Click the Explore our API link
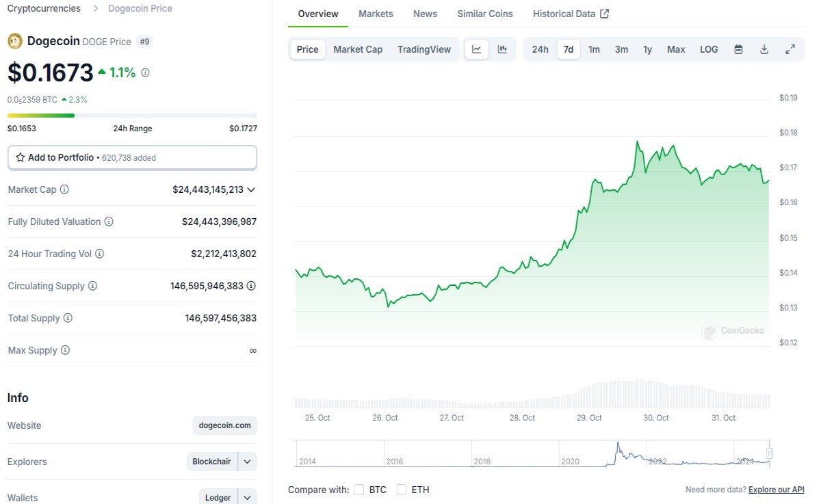The width and height of the screenshot is (821, 504). [x=777, y=490]
